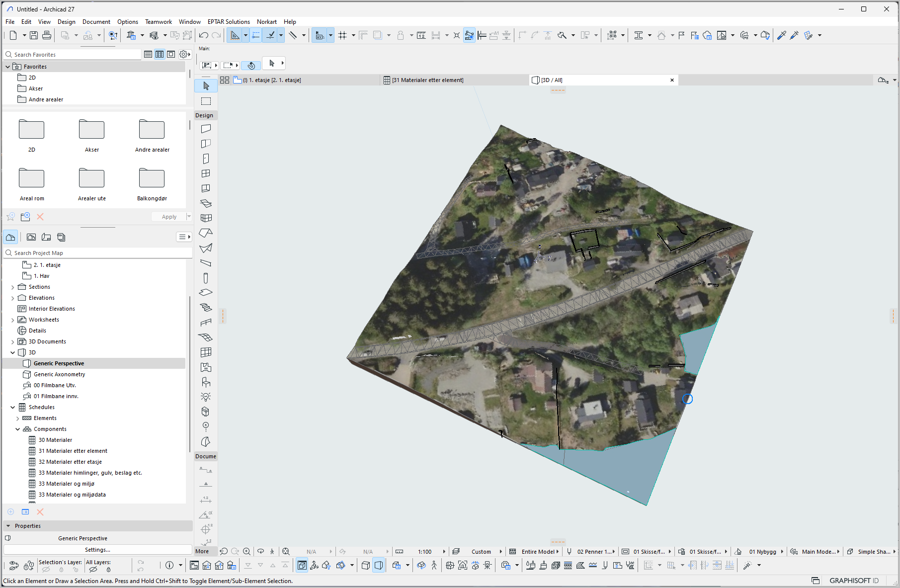Image resolution: width=900 pixels, height=588 pixels.
Task: Open the Design menu
Action: 66,22
